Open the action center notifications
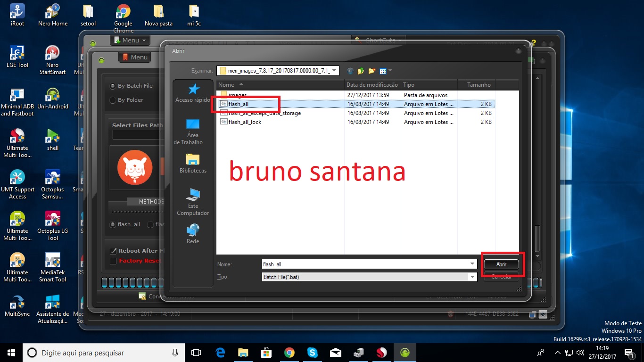The width and height of the screenshot is (644, 362). pos(628,353)
